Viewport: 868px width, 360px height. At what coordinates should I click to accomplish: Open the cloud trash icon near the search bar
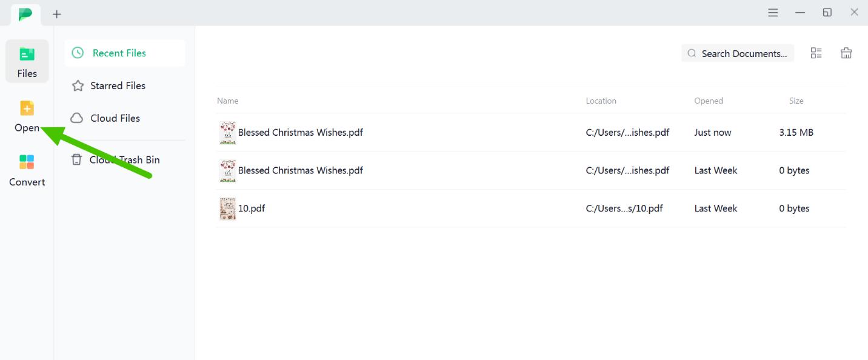point(846,53)
